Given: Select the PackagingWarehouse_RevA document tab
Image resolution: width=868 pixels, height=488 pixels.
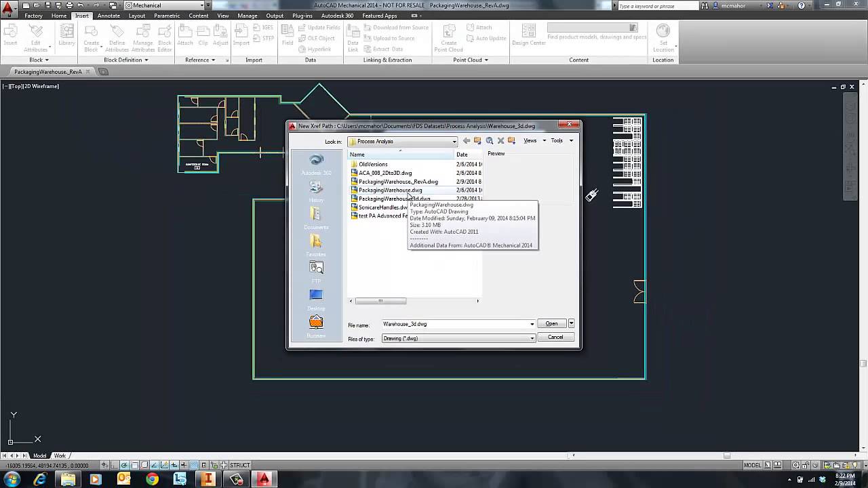Looking at the screenshot, I should pos(48,72).
